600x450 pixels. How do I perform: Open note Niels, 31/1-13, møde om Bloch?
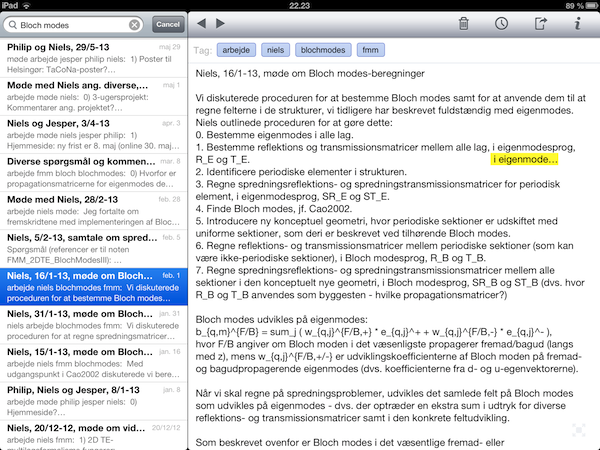click(94, 325)
